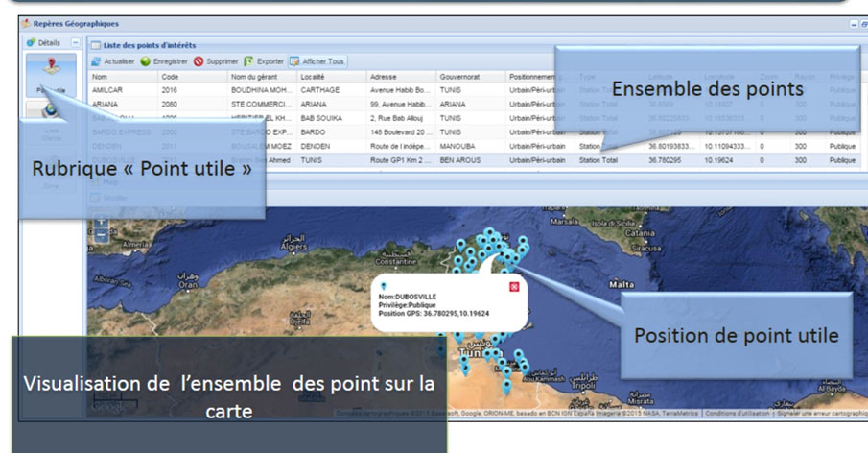Open the Conditions d'utilisation map link
868x453 pixels.
[x=736, y=414]
